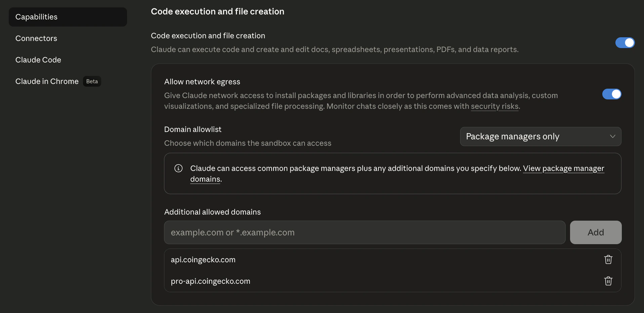Disable the Code execution and file creation toggle
The height and width of the screenshot is (313, 644).
coord(625,43)
